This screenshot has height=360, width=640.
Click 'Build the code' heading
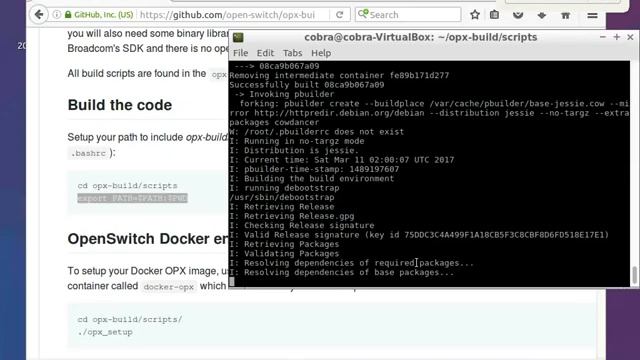pyautogui.click(x=120, y=105)
